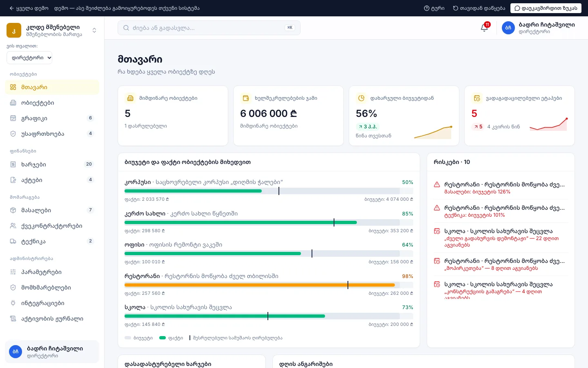Click the ინტეგრაციები plug icon

click(13, 303)
